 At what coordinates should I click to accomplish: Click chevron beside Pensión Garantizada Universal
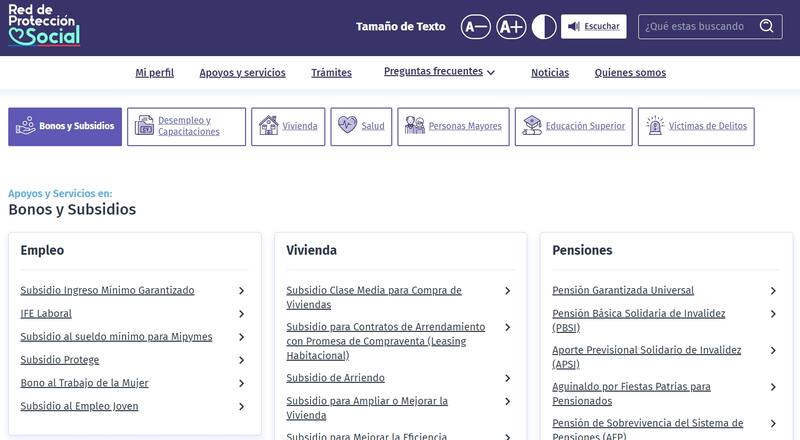(773, 291)
